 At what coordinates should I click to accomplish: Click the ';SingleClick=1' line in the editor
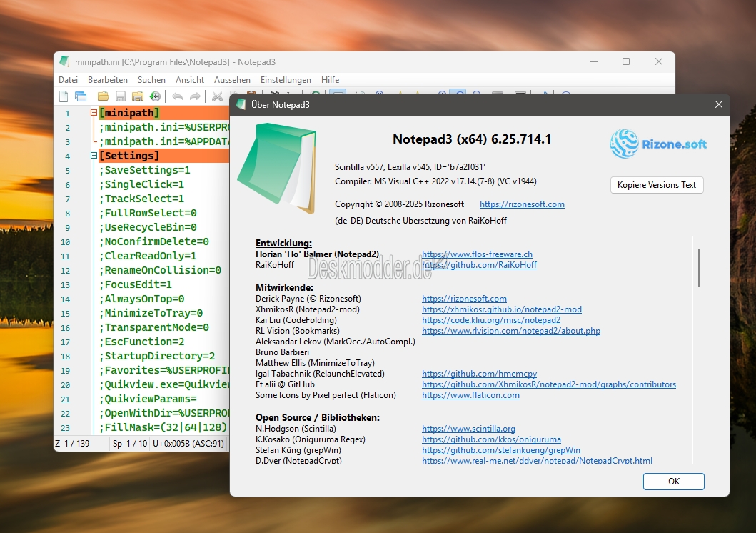[142, 184]
